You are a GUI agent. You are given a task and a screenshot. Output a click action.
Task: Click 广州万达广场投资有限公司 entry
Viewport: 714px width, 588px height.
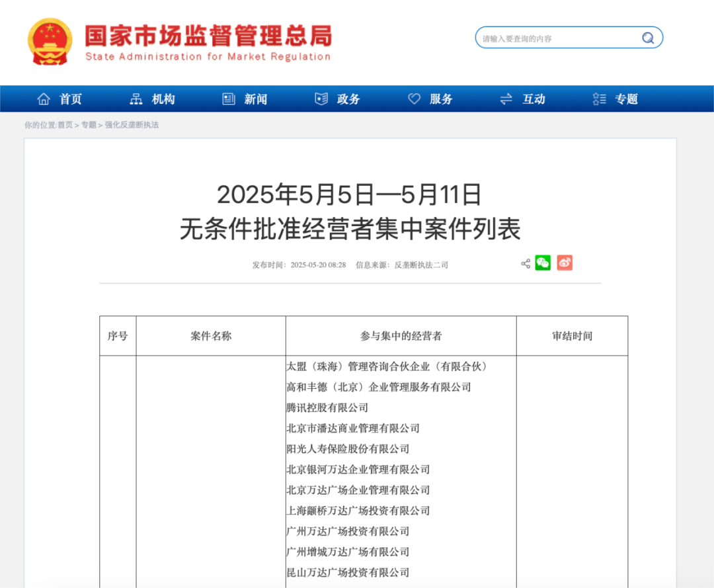pyautogui.click(x=348, y=532)
